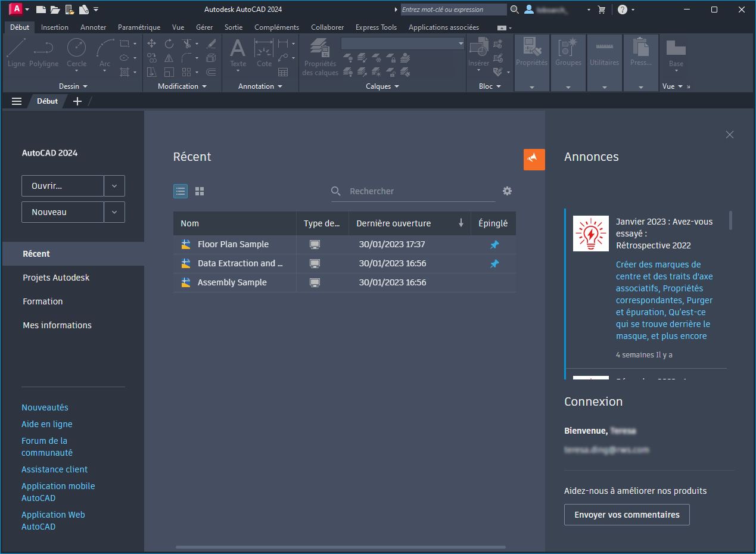Viewport: 756px width, 554px height.
Task: Open the layer selection combo box
Action: (403, 43)
